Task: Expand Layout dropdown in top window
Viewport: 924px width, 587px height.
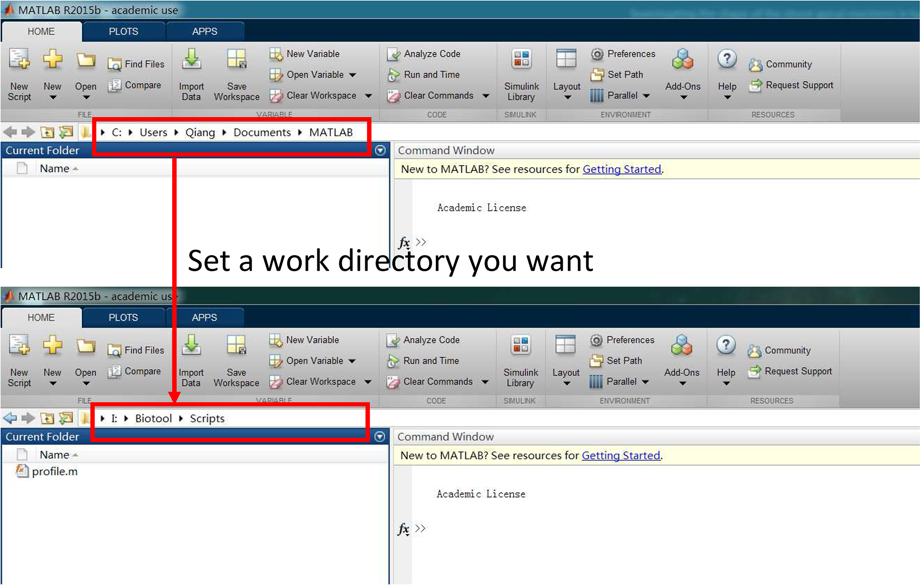Action: click(x=567, y=97)
